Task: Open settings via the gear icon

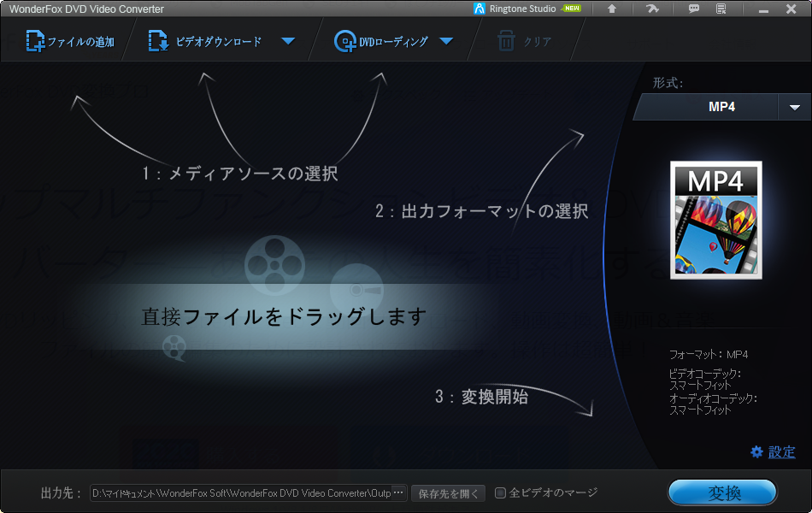Action: [755, 453]
